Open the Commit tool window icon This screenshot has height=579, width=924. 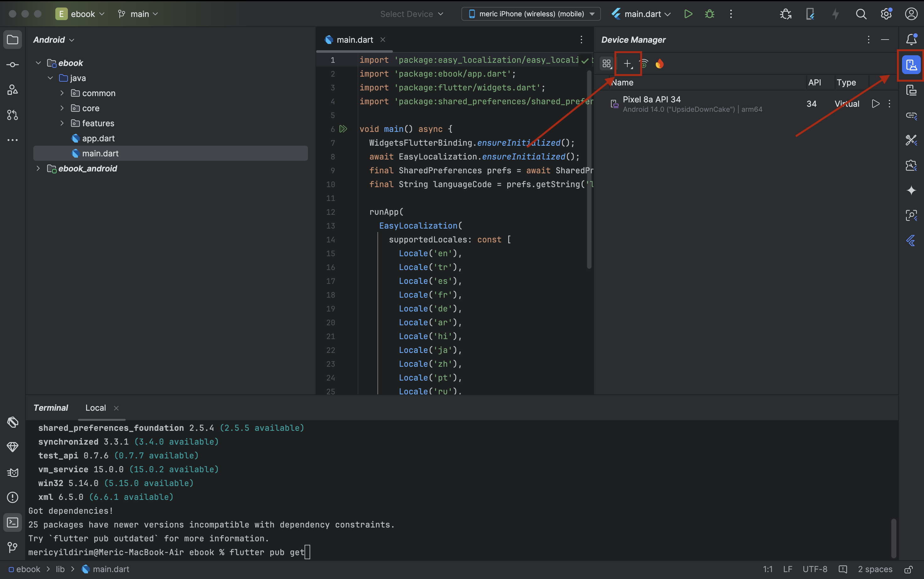[x=13, y=65]
